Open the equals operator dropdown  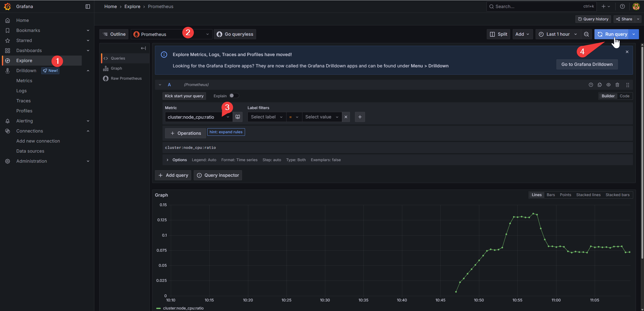click(294, 117)
